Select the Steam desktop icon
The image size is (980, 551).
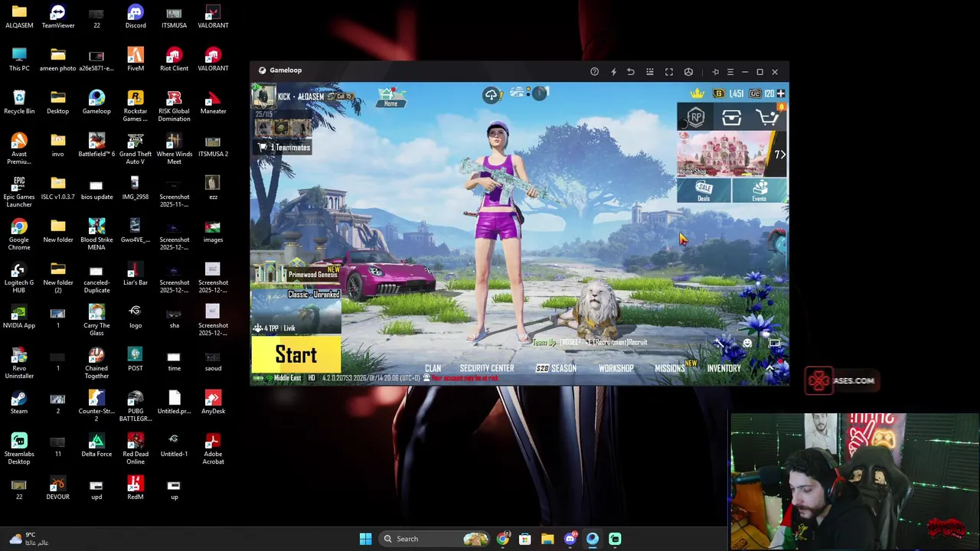point(19,403)
